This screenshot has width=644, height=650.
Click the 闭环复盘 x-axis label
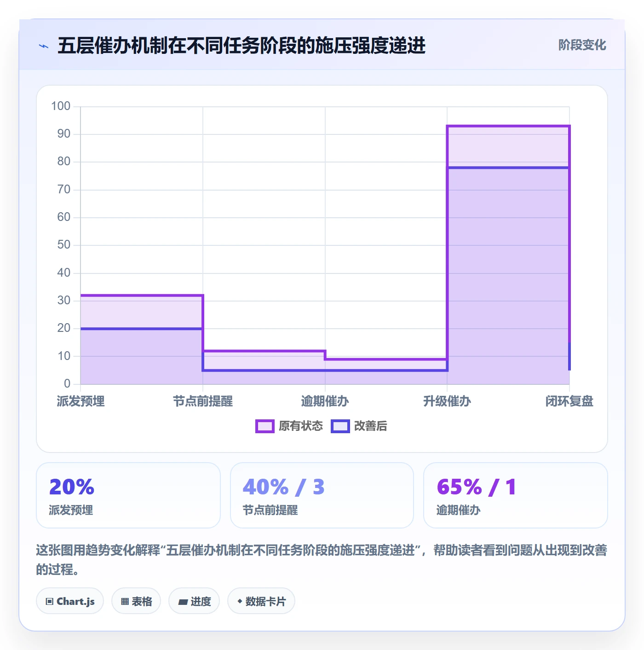pos(569,401)
